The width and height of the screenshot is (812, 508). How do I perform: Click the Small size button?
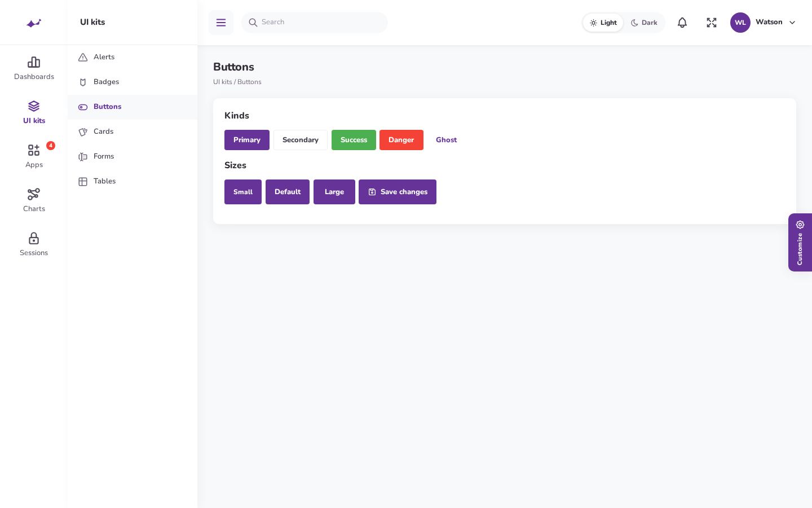(243, 192)
